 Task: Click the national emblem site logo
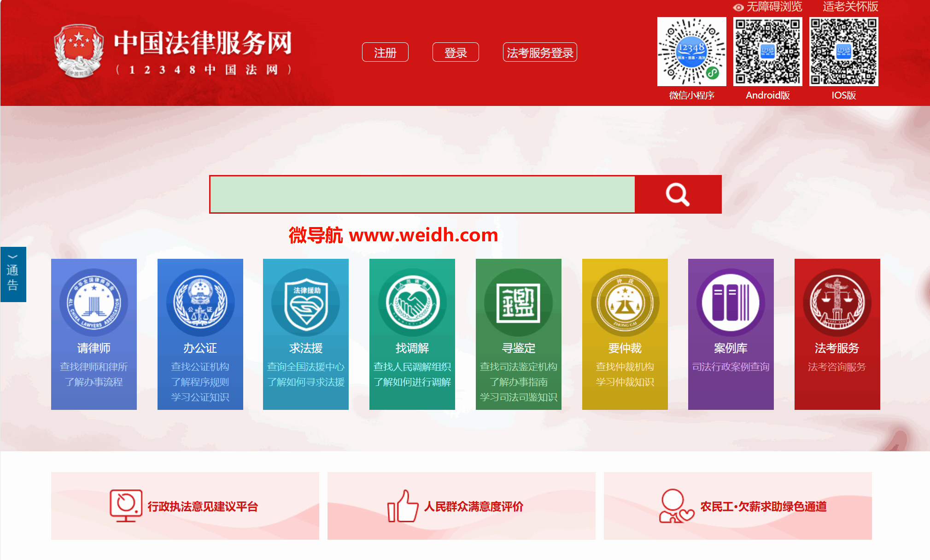[79, 51]
